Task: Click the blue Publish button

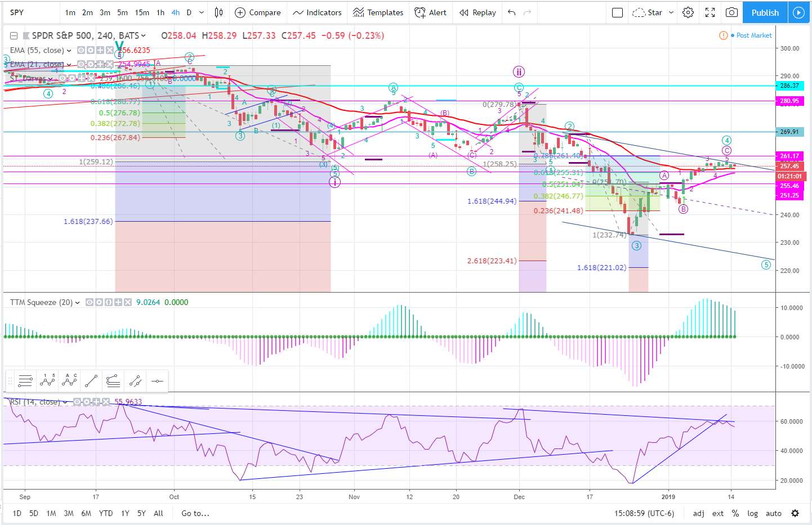Action: (765, 12)
